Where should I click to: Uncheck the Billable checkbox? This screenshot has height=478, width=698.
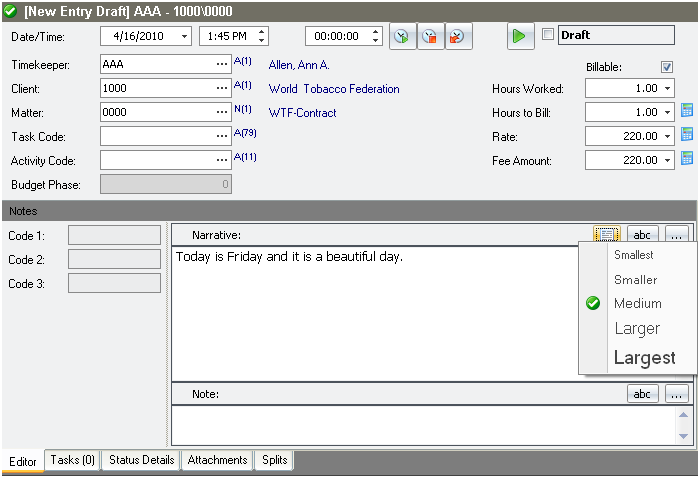pyautogui.click(x=667, y=67)
